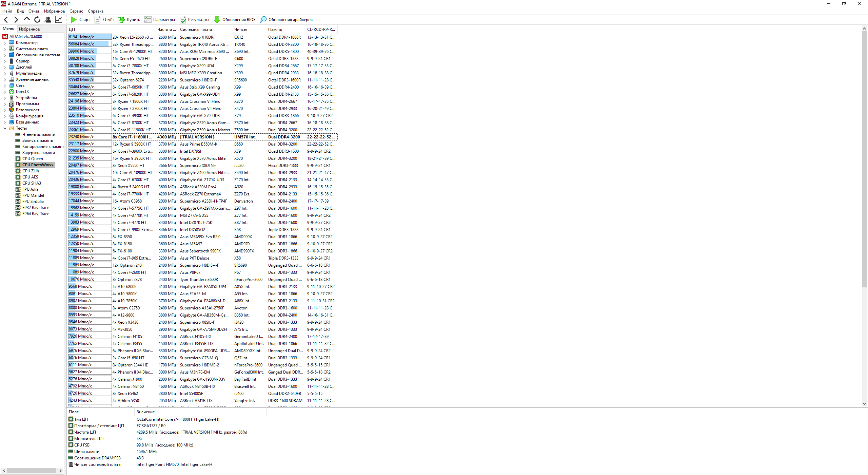Open the Отчёт menu in menu bar
Screen dimensions: 868x475
click(34, 11)
